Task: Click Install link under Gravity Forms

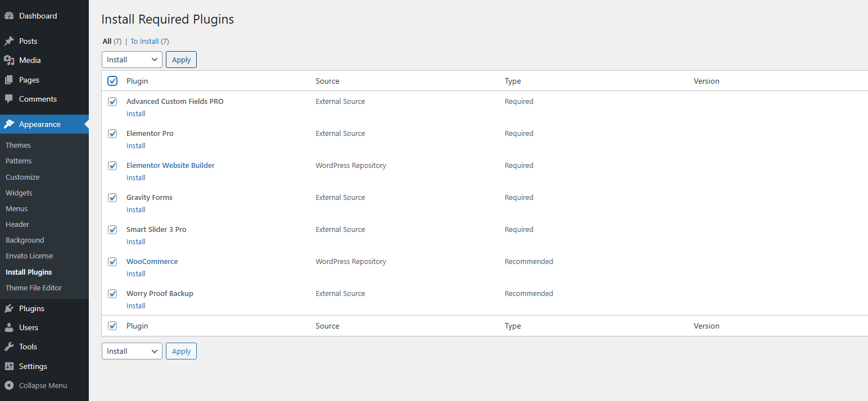Action: 135,209
